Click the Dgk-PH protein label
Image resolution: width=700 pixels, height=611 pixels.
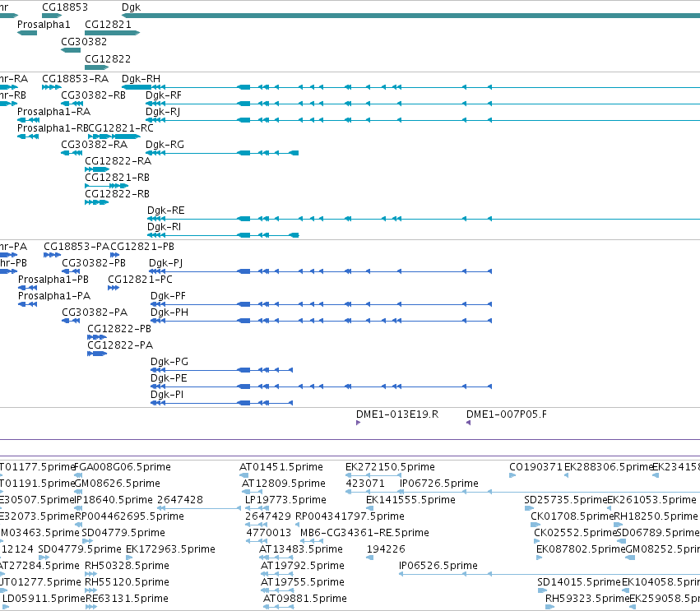169,312
